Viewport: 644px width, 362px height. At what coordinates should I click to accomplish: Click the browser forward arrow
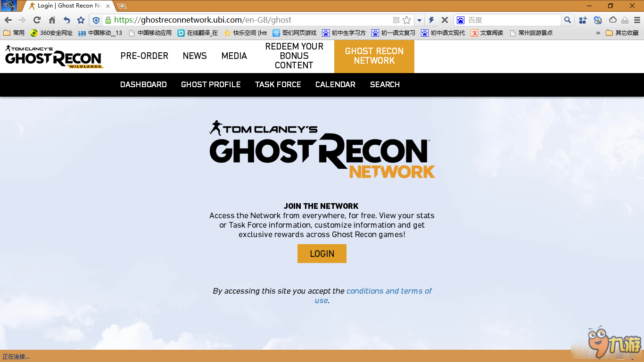[x=22, y=20]
